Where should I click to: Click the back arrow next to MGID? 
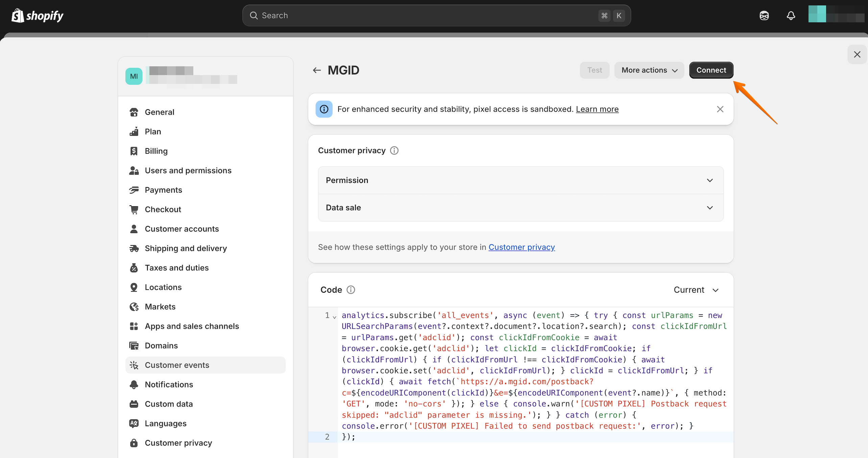[x=316, y=70]
